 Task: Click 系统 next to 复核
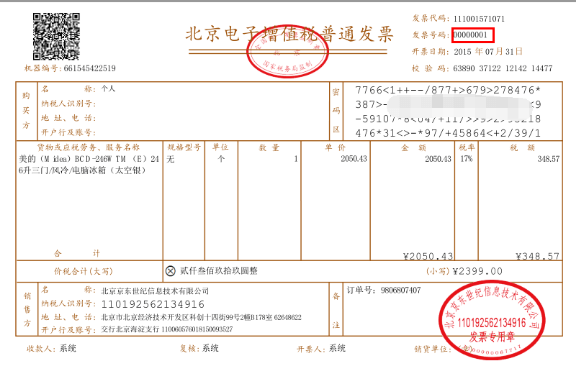[x=210, y=348]
